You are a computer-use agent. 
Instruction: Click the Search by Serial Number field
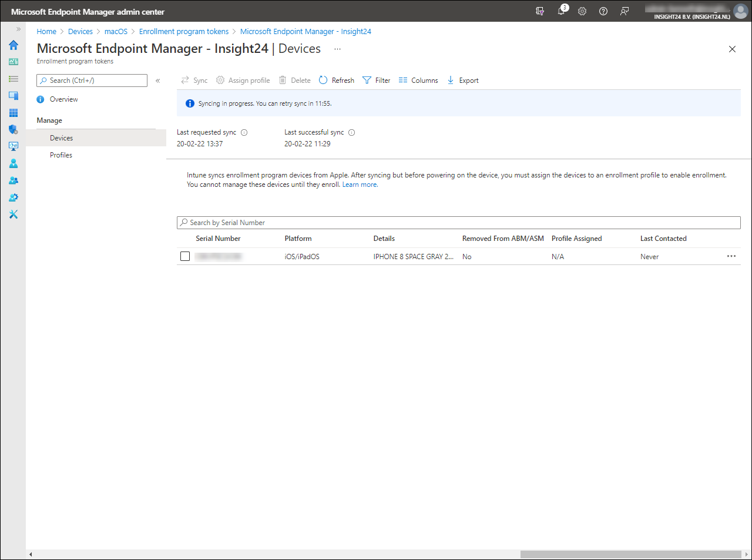click(458, 223)
